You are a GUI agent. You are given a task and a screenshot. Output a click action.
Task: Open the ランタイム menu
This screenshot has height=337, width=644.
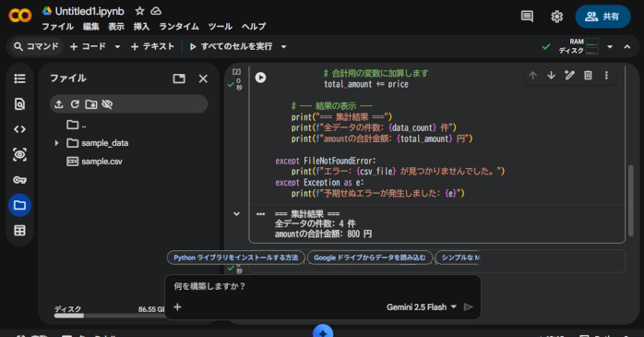tap(179, 27)
